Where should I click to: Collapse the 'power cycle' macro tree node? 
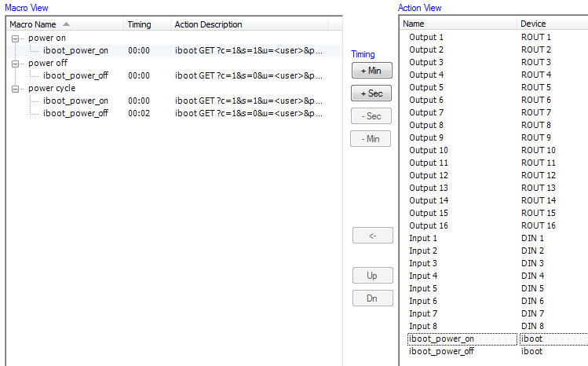point(15,89)
